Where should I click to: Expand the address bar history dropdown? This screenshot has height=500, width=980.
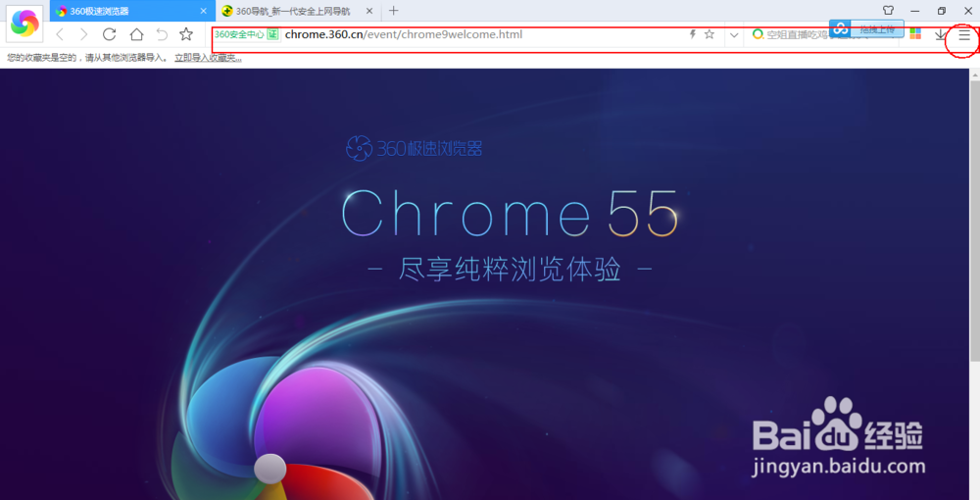[x=734, y=35]
